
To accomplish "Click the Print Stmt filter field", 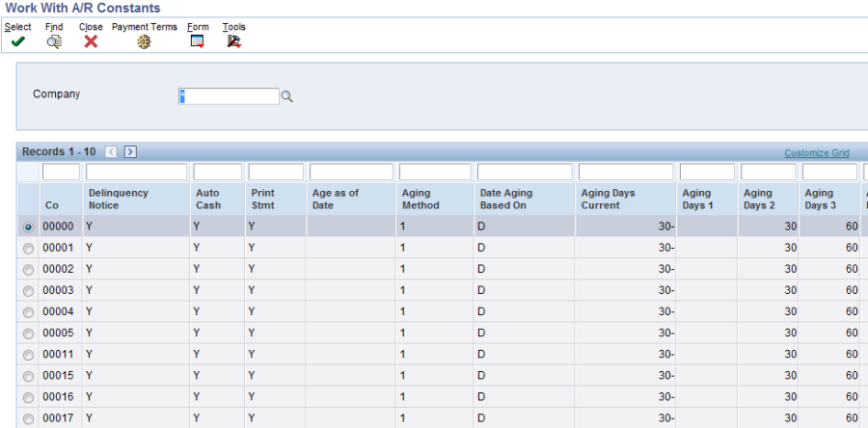I will 276,172.
